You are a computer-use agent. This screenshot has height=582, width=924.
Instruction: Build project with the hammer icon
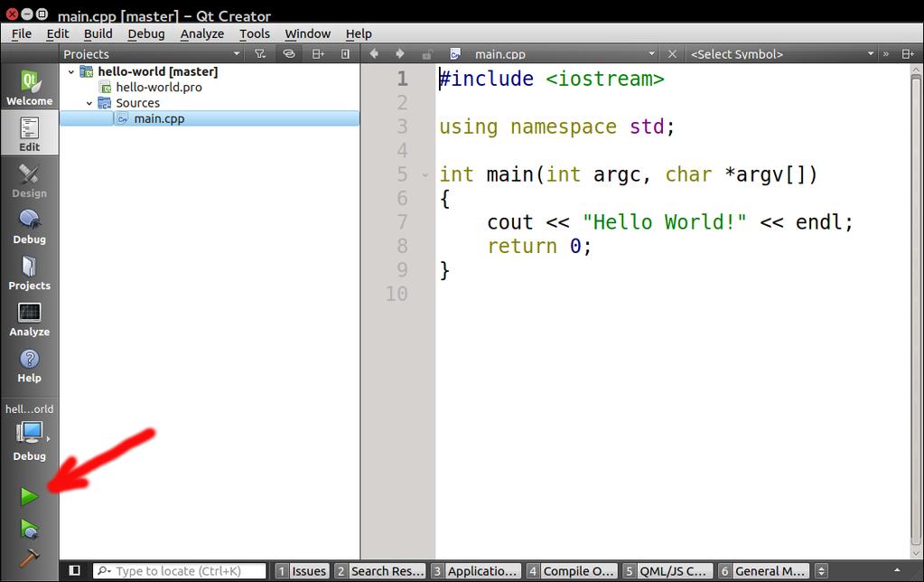[29, 557]
